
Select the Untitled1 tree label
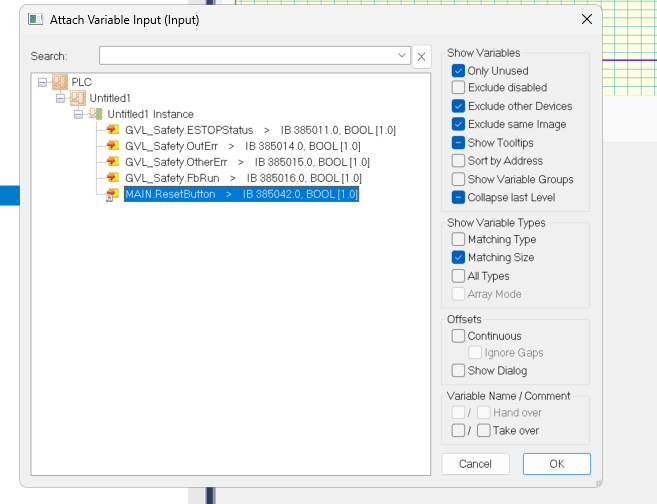[110, 98]
